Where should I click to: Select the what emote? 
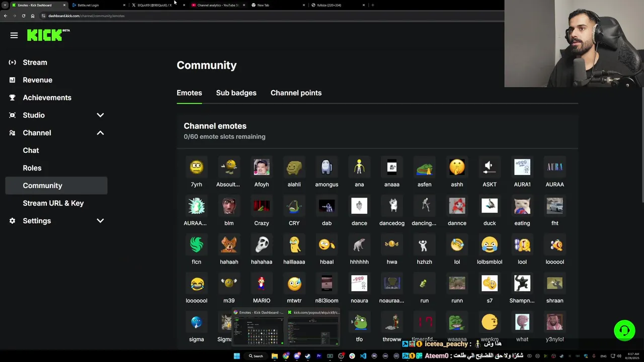coord(522,322)
